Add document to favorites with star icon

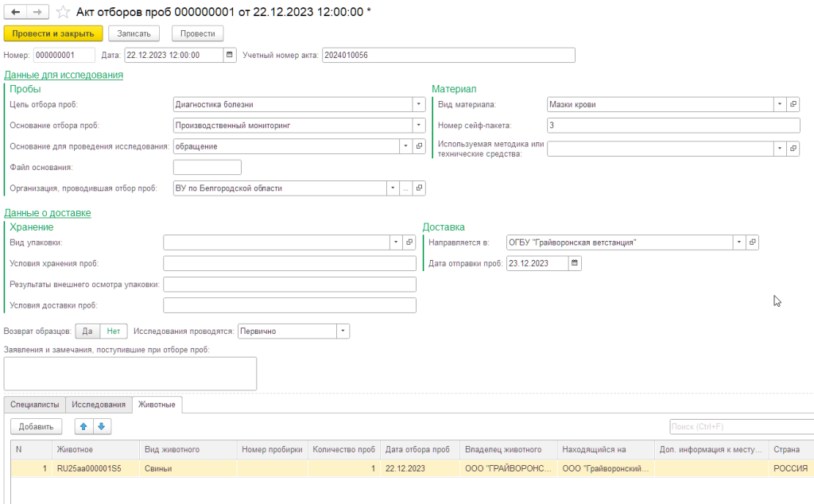coord(63,13)
